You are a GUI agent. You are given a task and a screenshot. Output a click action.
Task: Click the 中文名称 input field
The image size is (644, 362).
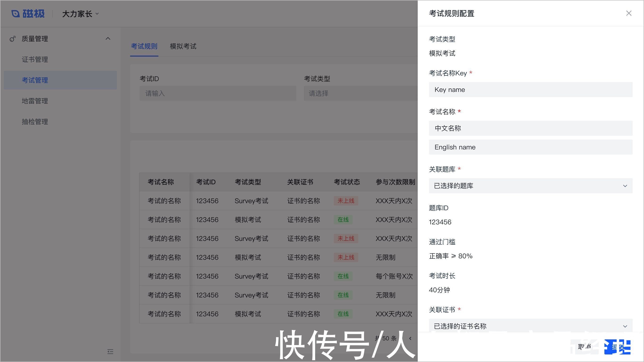(531, 128)
